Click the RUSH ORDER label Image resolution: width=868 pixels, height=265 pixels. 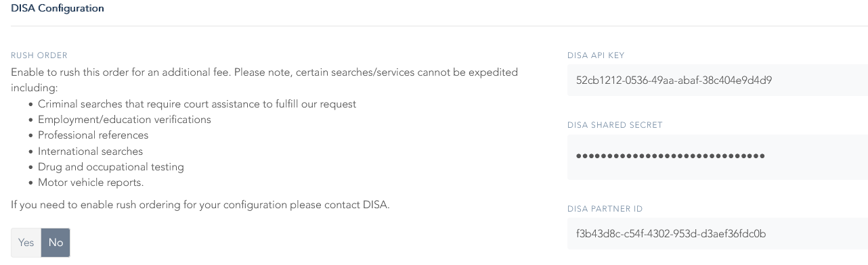[39, 55]
